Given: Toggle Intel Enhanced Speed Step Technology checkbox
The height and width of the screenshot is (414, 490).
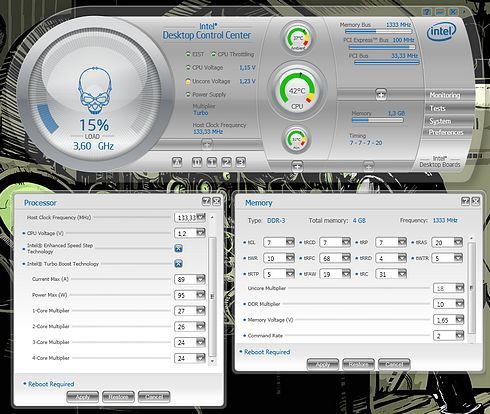Looking at the screenshot, I should [x=179, y=248].
